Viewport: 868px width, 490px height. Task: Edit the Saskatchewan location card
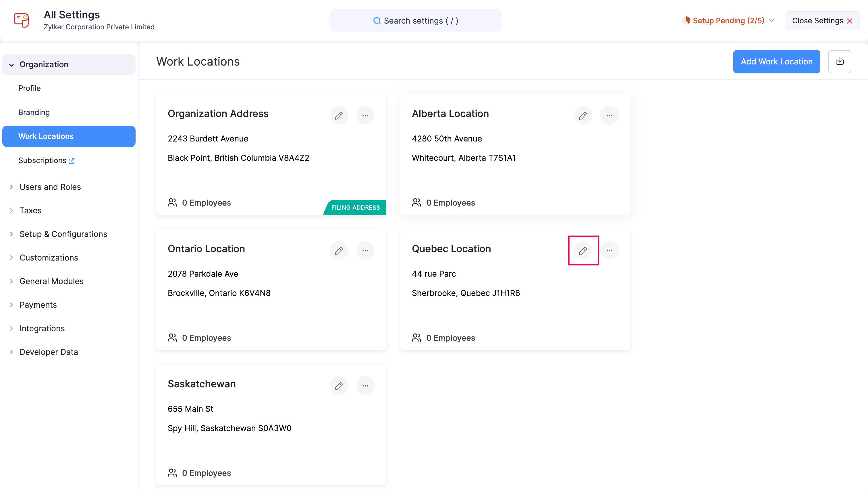(x=339, y=385)
